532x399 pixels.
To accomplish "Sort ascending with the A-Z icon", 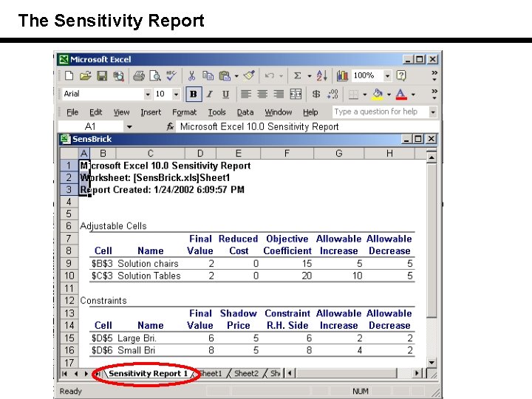I will 321,75.
